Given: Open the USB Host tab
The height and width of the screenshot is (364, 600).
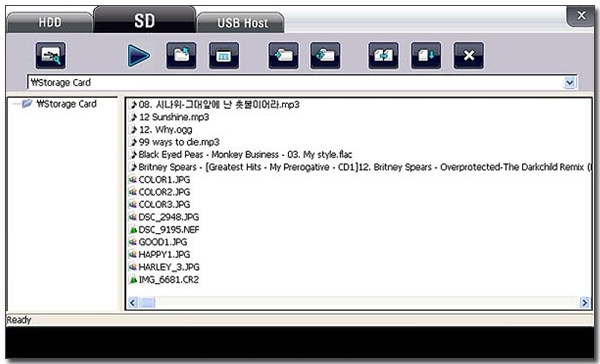Looking at the screenshot, I should tap(242, 23).
